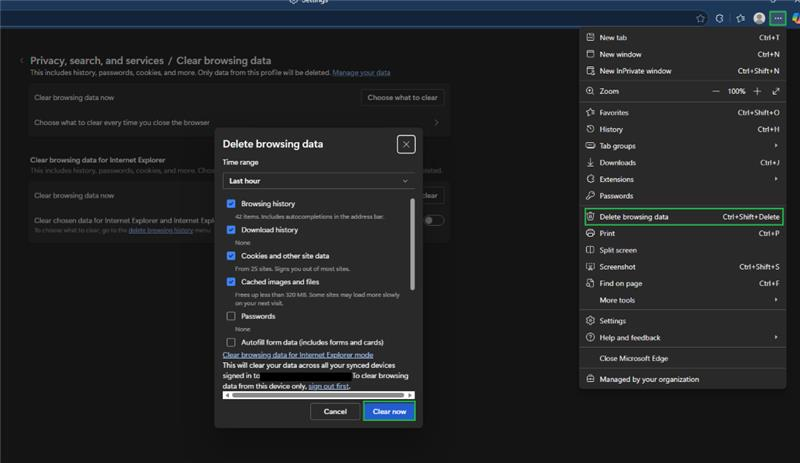Click the Tab groups icon in menu

tap(590, 145)
